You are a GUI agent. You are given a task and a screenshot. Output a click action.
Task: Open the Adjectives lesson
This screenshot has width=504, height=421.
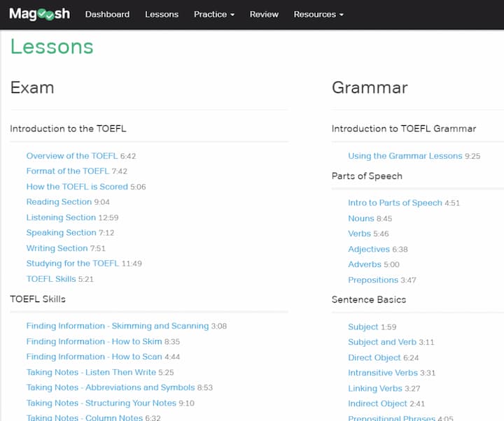coord(369,249)
